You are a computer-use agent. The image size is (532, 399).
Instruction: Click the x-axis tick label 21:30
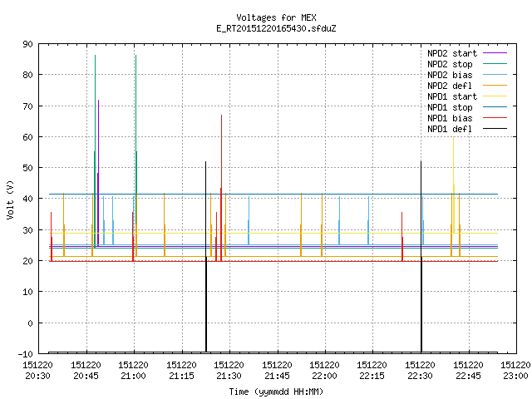[x=229, y=376]
